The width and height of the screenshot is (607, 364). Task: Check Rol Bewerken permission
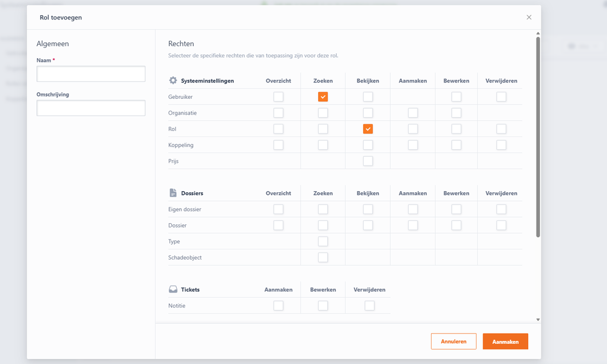tap(456, 129)
